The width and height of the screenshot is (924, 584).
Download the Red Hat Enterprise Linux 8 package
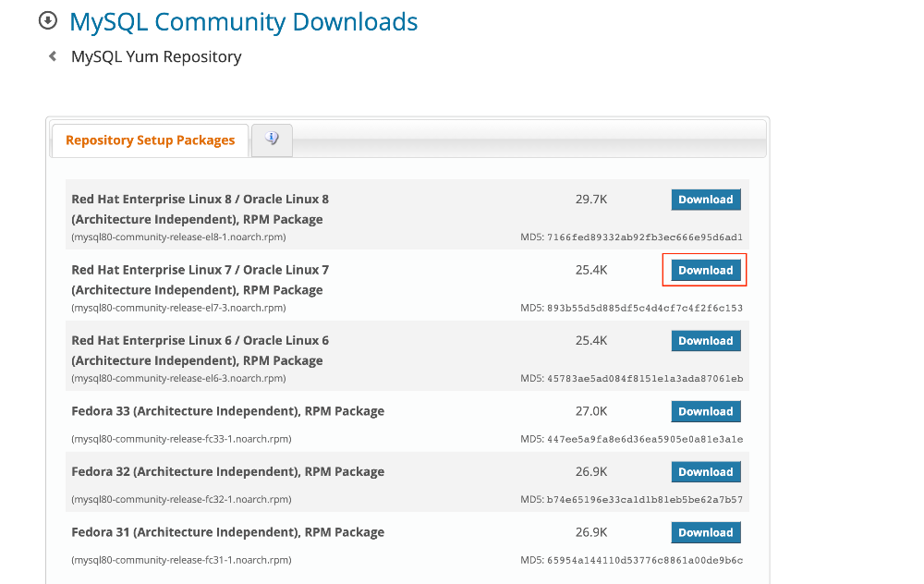click(x=705, y=200)
